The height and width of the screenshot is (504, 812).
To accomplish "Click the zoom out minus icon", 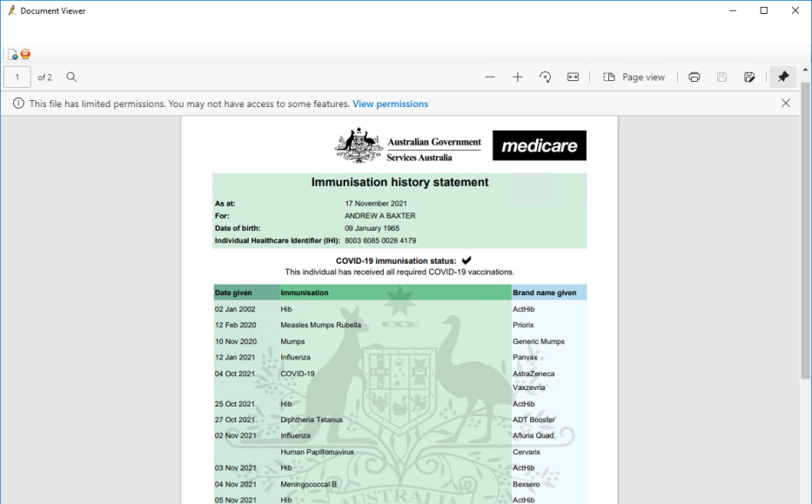I will click(490, 77).
